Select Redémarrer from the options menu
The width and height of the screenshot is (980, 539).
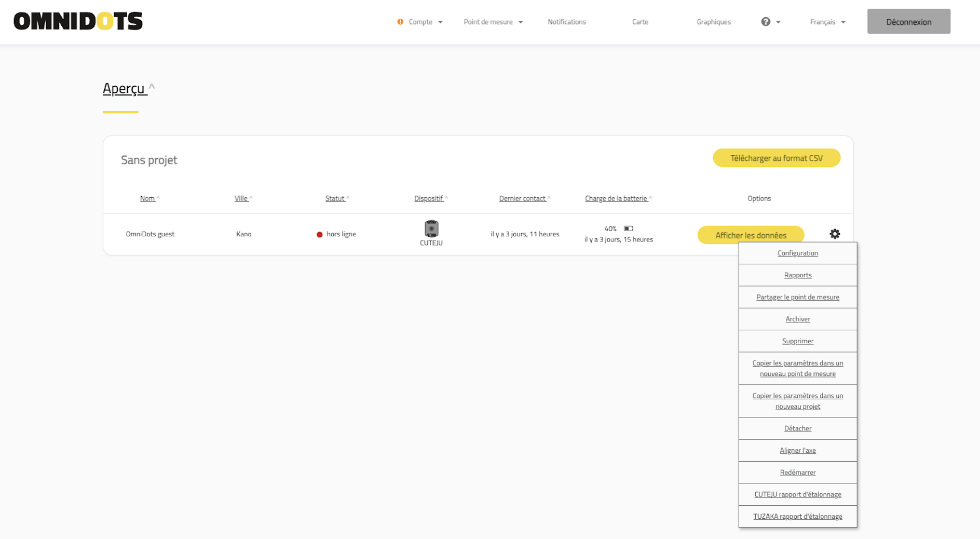pyautogui.click(x=797, y=473)
